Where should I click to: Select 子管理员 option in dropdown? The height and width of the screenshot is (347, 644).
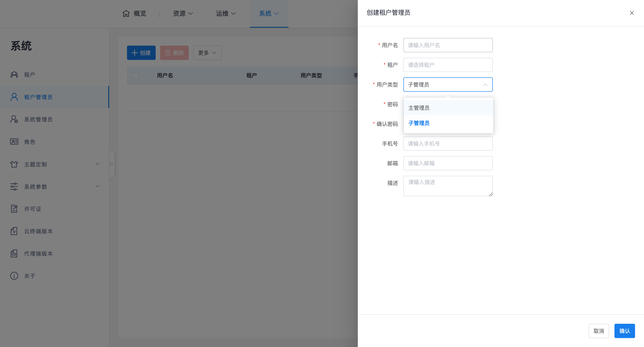pyautogui.click(x=449, y=123)
